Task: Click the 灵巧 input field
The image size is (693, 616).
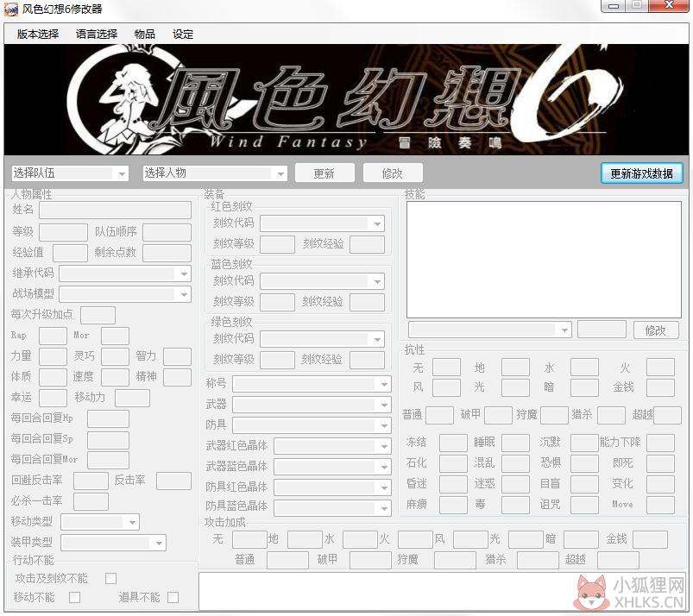Action: [115, 356]
